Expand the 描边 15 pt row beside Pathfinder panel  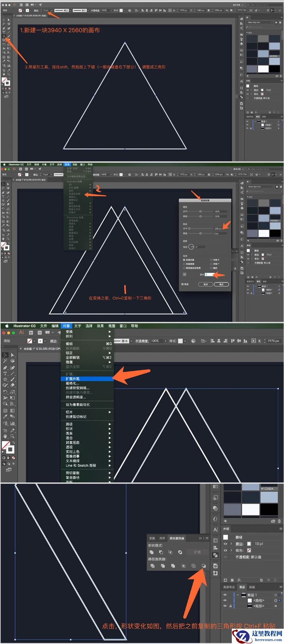point(231,544)
